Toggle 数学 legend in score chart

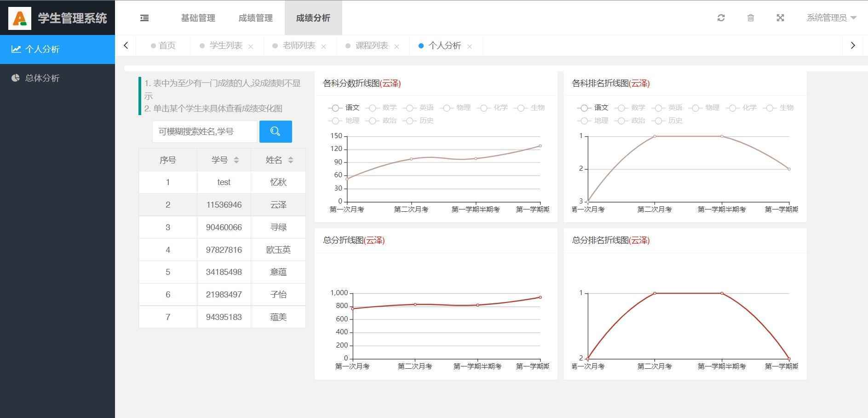381,108
